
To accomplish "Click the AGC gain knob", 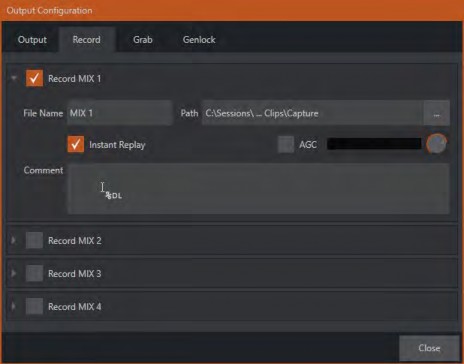I will 436,144.
